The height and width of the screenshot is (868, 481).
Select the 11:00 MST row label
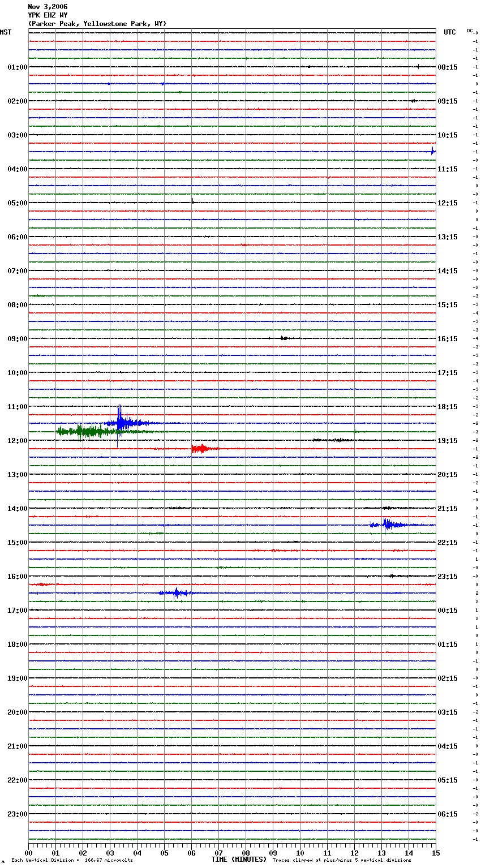[x=18, y=407]
